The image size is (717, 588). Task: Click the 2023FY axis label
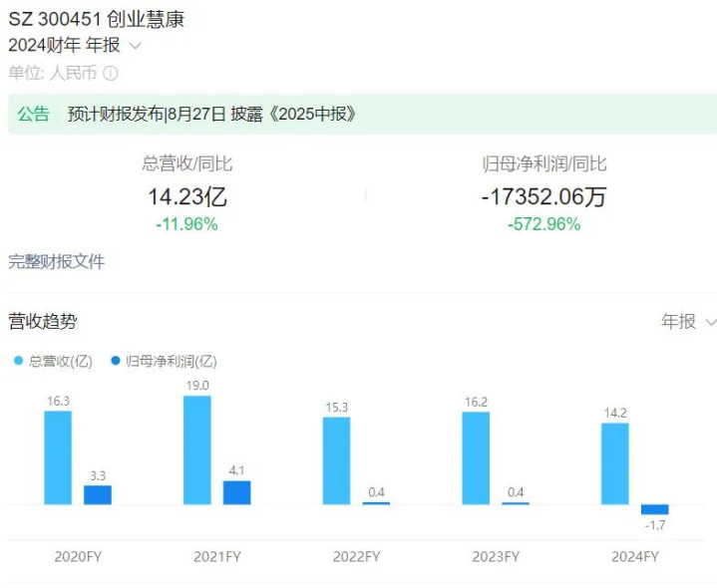tap(496, 556)
